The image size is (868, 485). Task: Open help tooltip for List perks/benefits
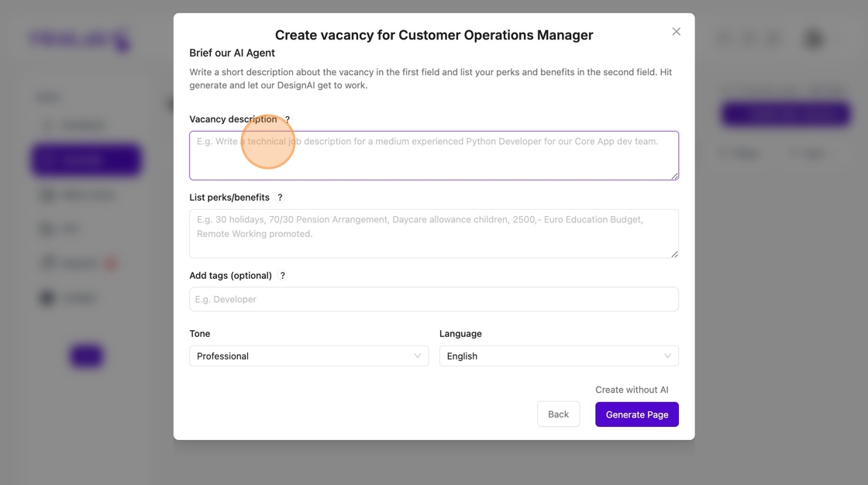point(280,198)
